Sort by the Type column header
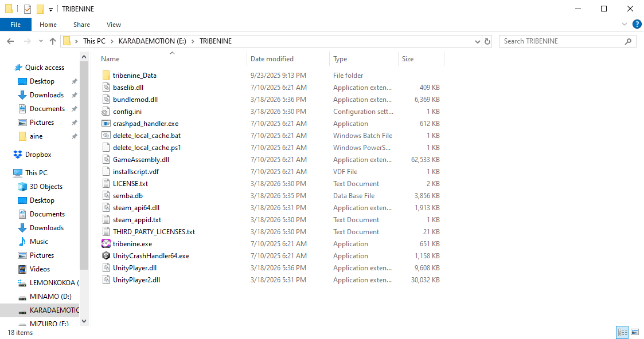 pyautogui.click(x=364, y=59)
